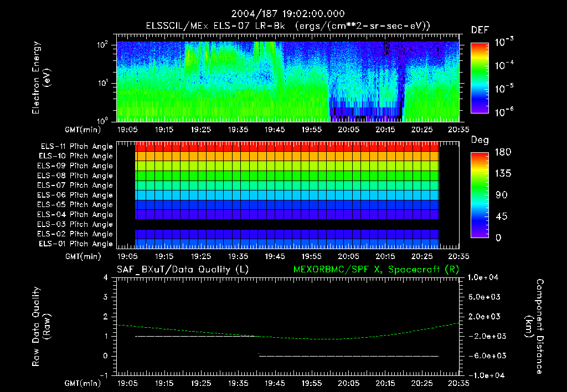Screen dimensions: 567x392
Task: Click the 20:35 tick label on the bottom plot
Action: [x=458, y=383]
